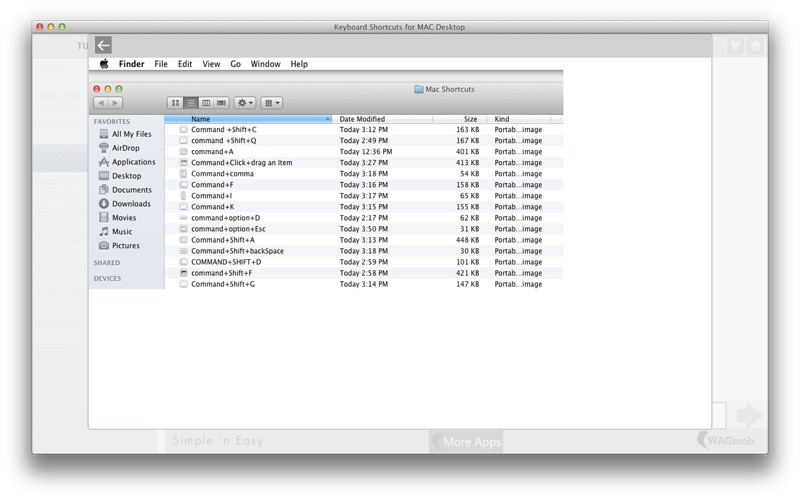The image size is (800, 500).
Task: Select file Command+Shift+A
Action: (x=364, y=240)
